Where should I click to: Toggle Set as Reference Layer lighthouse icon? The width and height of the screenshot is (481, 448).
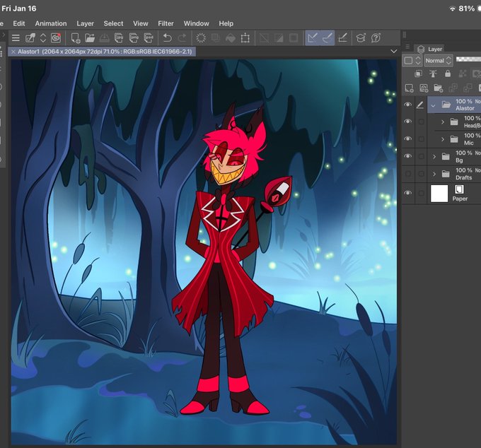coord(433,73)
